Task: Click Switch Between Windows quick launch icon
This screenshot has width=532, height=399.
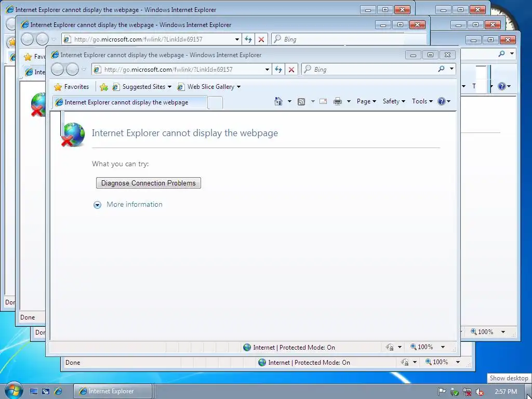Action: (x=46, y=391)
